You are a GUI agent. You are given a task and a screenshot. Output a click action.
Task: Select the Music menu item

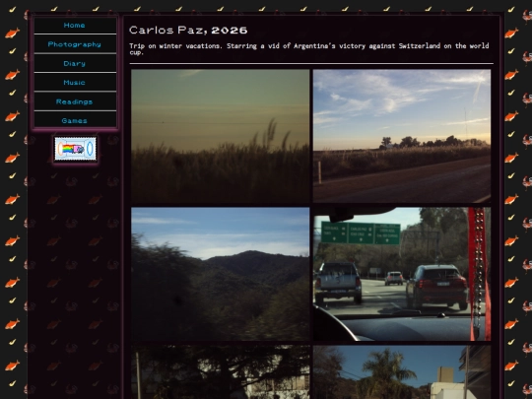tap(75, 83)
